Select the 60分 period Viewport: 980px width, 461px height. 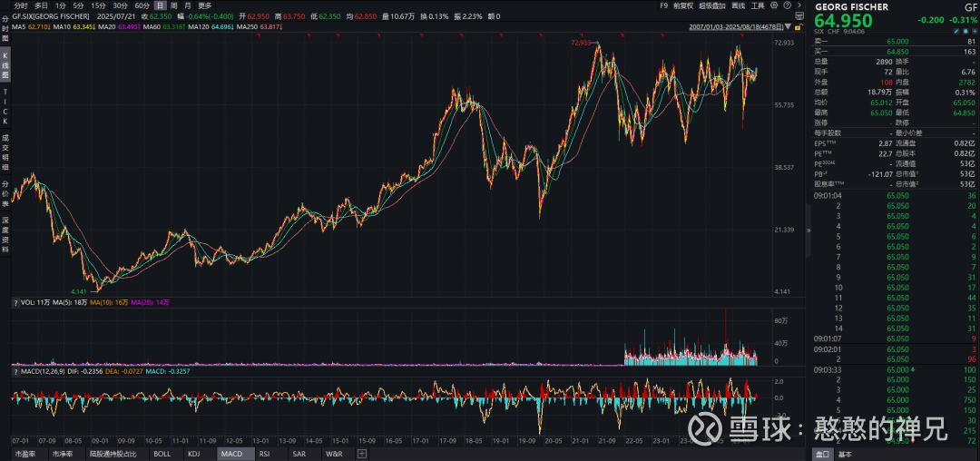[142, 5]
